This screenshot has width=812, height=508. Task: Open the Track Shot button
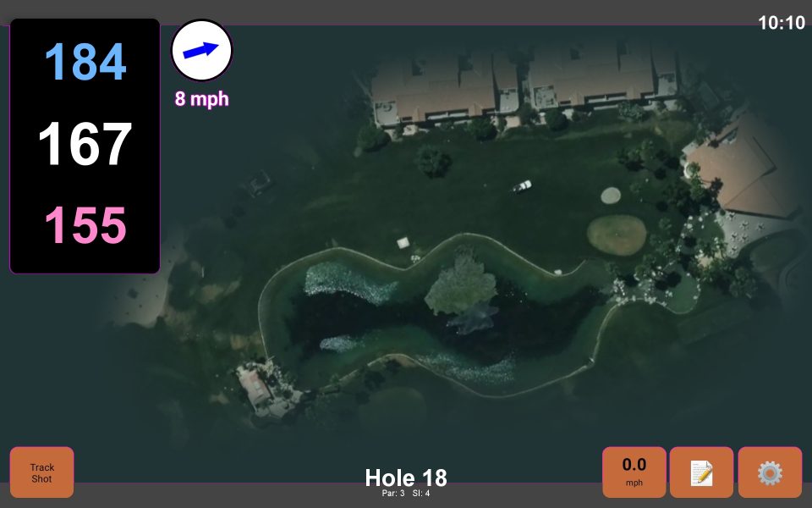(x=42, y=472)
